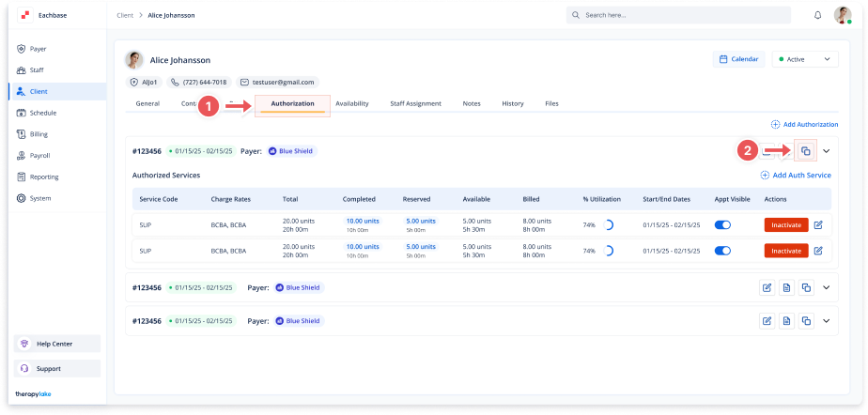868x415 pixels.
Task: Click edit icon on second authorization card
Action: (x=767, y=288)
